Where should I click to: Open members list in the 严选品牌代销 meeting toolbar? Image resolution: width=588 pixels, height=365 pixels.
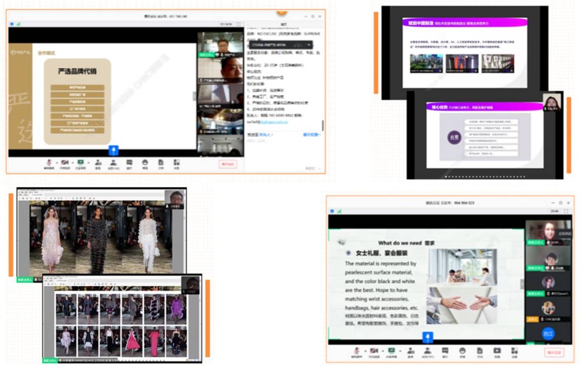113,164
